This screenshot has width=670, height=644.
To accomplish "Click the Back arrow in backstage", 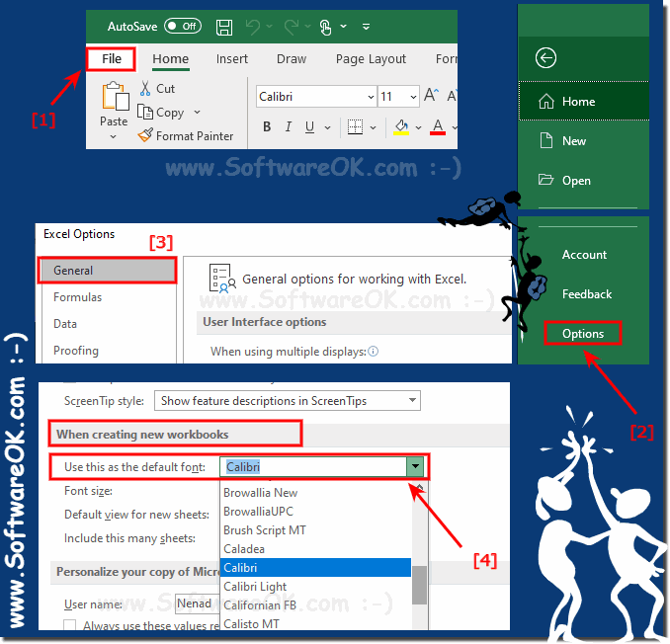I will pyautogui.click(x=545, y=57).
